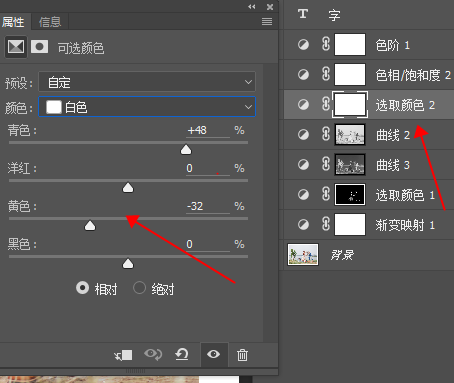Viewport: 454px width, 383px height.
Task: Click the 色相/饱和度 2 adjustment icon
Action: (303, 74)
